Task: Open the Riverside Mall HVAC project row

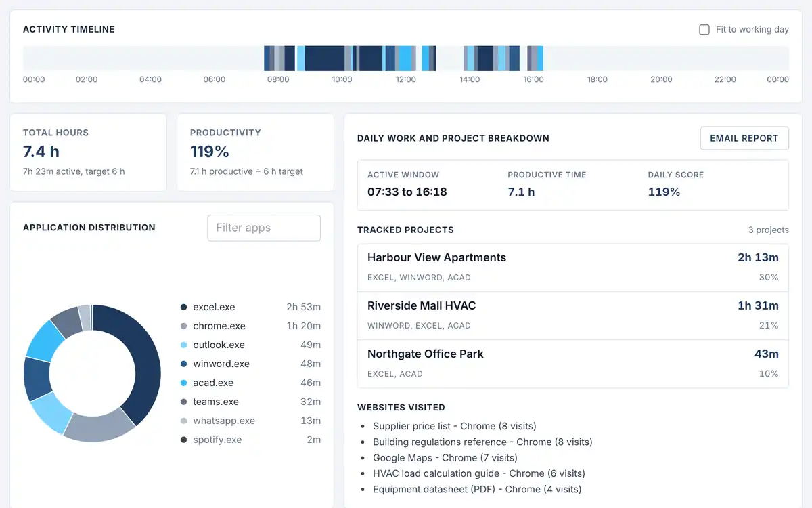Action: click(x=573, y=316)
